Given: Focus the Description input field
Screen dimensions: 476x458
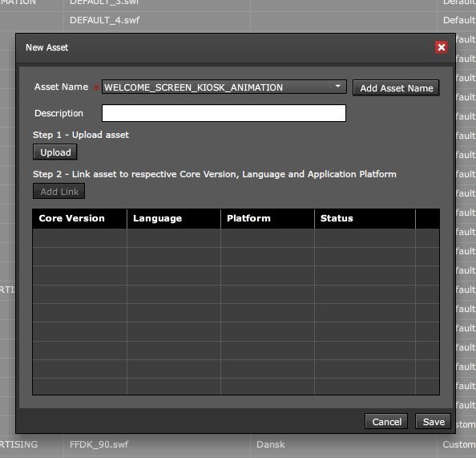Looking at the screenshot, I should click(x=224, y=113).
